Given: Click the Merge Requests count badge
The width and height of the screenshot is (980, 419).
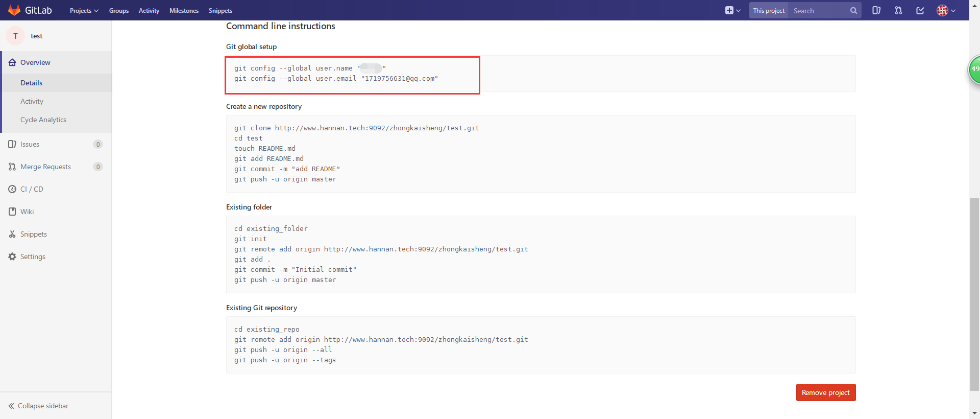Looking at the screenshot, I should pos(98,167).
